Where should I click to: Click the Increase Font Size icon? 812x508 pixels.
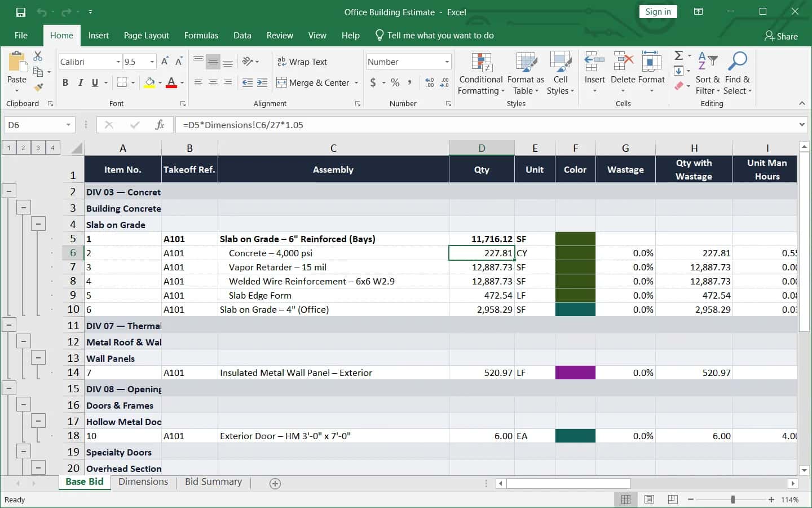click(x=165, y=62)
